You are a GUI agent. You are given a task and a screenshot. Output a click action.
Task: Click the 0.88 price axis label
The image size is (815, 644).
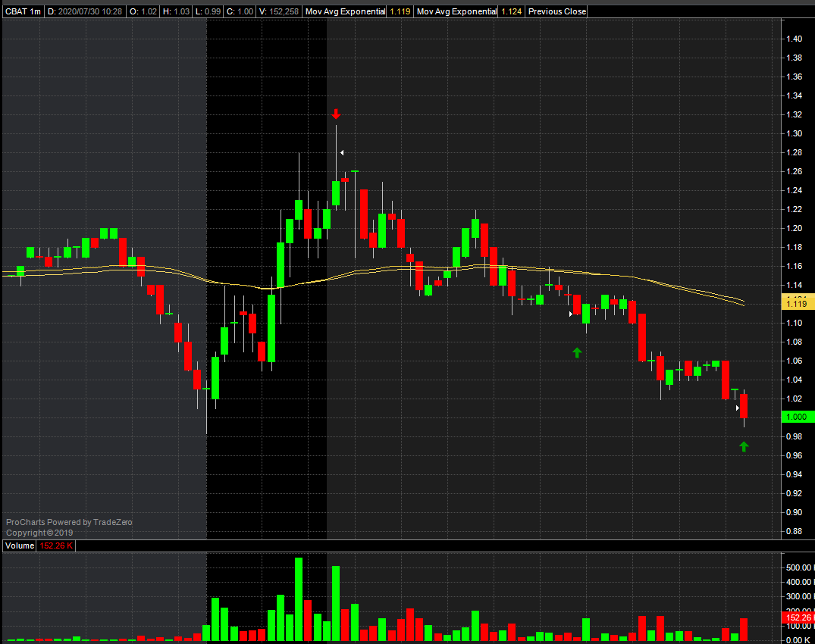point(795,532)
